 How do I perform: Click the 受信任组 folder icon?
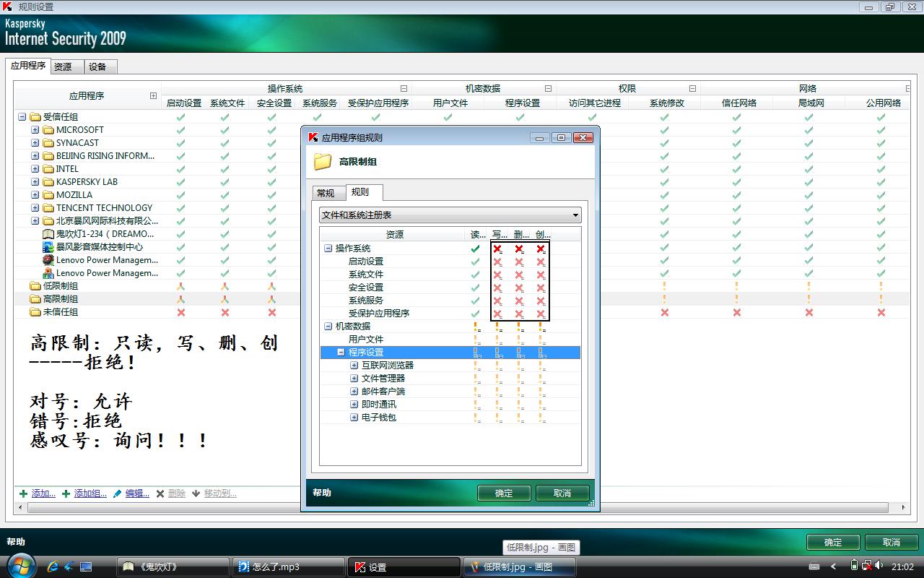[x=35, y=117]
